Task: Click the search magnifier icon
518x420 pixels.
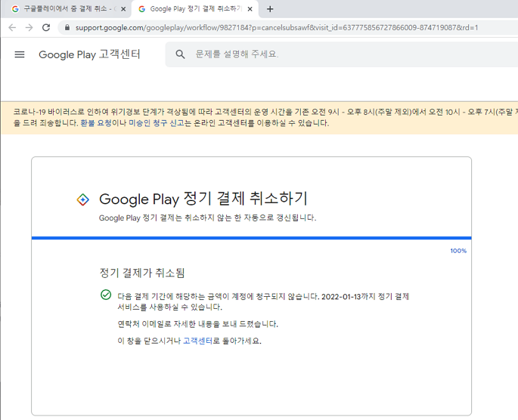Action: click(180, 54)
